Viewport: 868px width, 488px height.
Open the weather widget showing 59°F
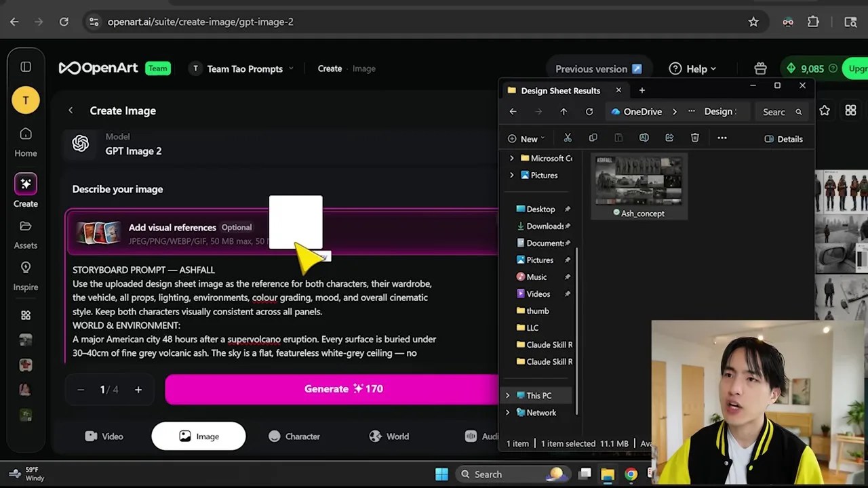27,474
